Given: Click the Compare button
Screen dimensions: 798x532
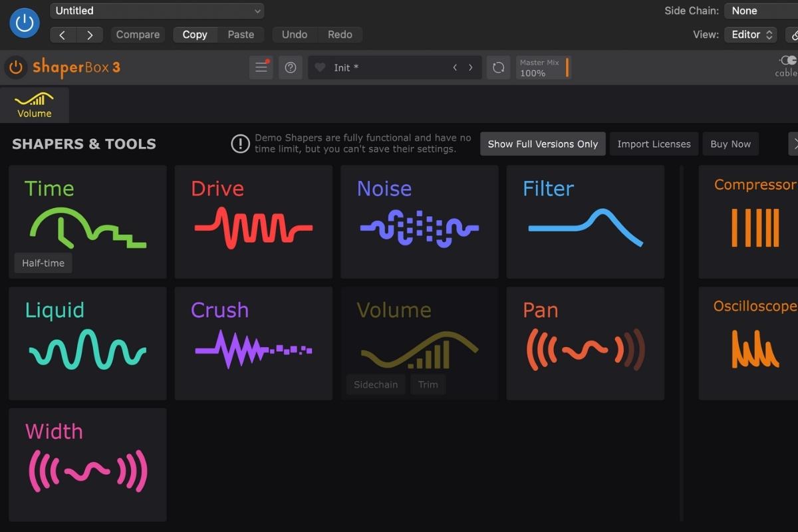Looking at the screenshot, I should click(x=138, y=35).
